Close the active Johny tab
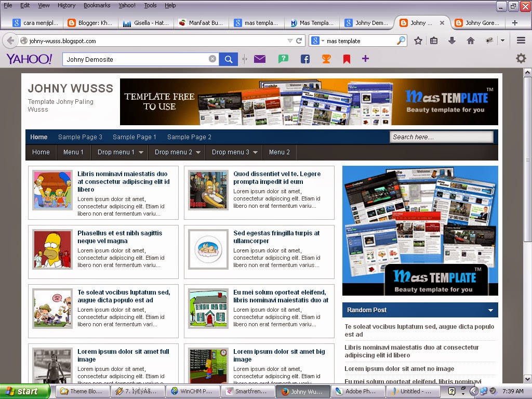This screenshot has height=399, width=532. coord(442,23)
